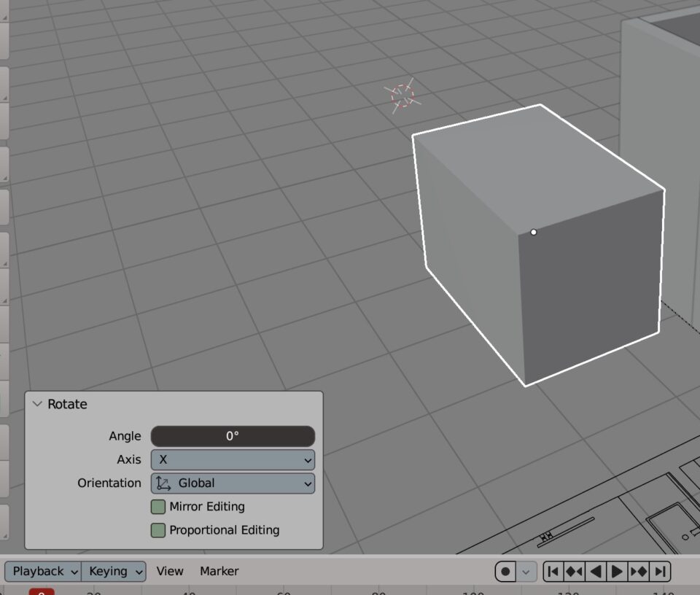Open the timeline View menu

pos(170,572)
